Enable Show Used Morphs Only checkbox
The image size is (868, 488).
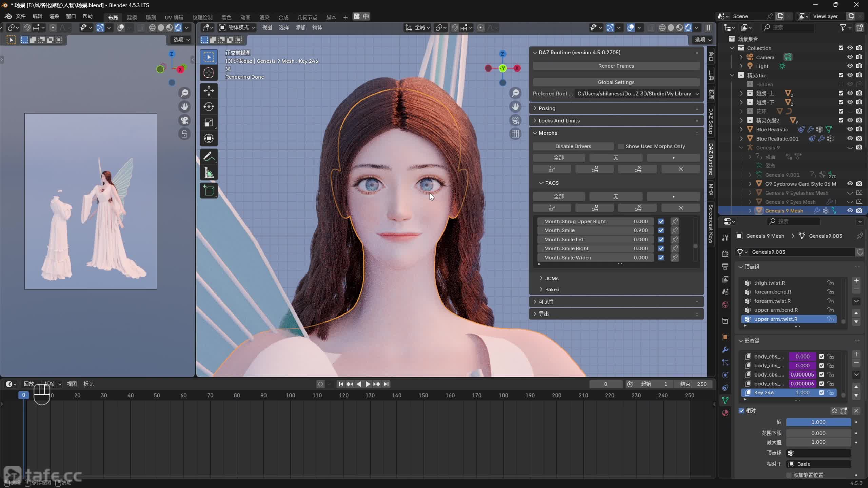[621, 146]
